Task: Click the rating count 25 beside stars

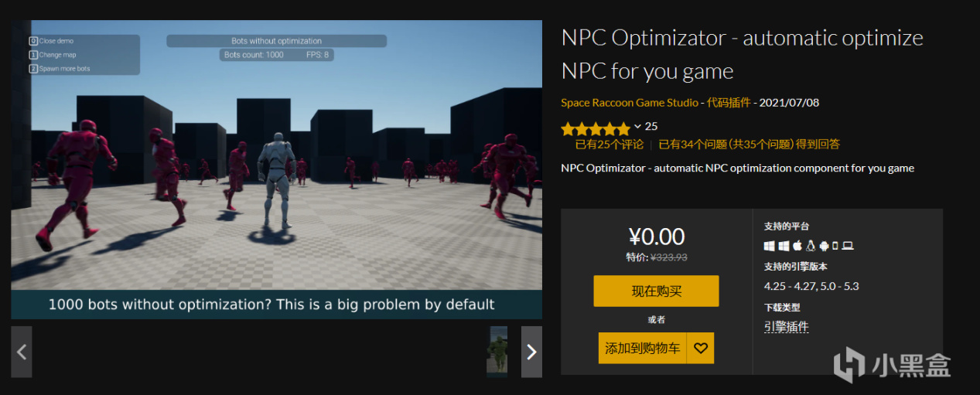Action: pos(651,126)
